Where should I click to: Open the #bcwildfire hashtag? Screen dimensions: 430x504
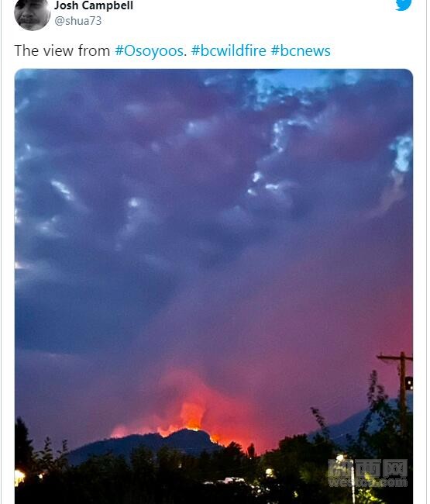click(x=229, y=50)
